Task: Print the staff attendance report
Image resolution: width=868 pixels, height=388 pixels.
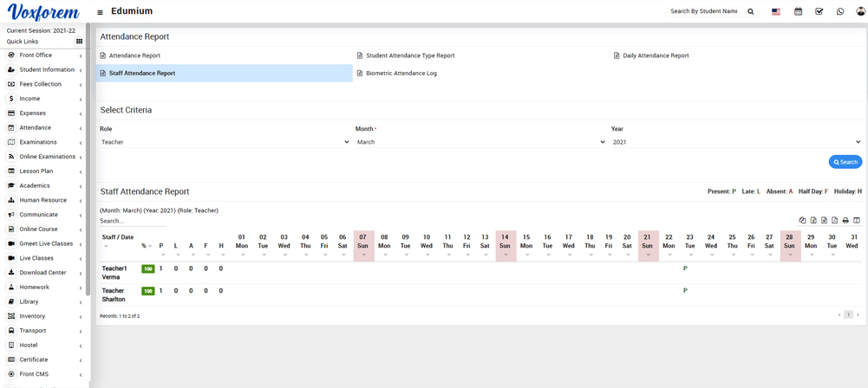Action: tap(845, 221)
